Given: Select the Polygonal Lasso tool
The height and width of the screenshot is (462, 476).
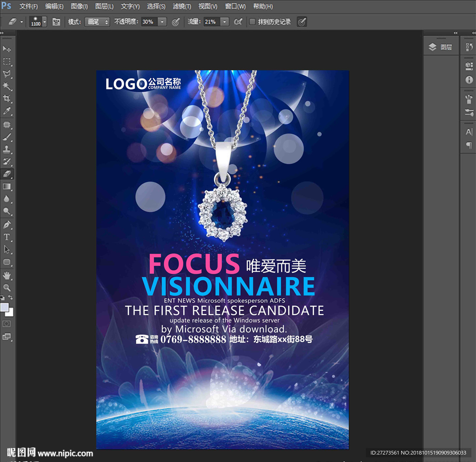Looking at the screenshot, I should [7, 74].
